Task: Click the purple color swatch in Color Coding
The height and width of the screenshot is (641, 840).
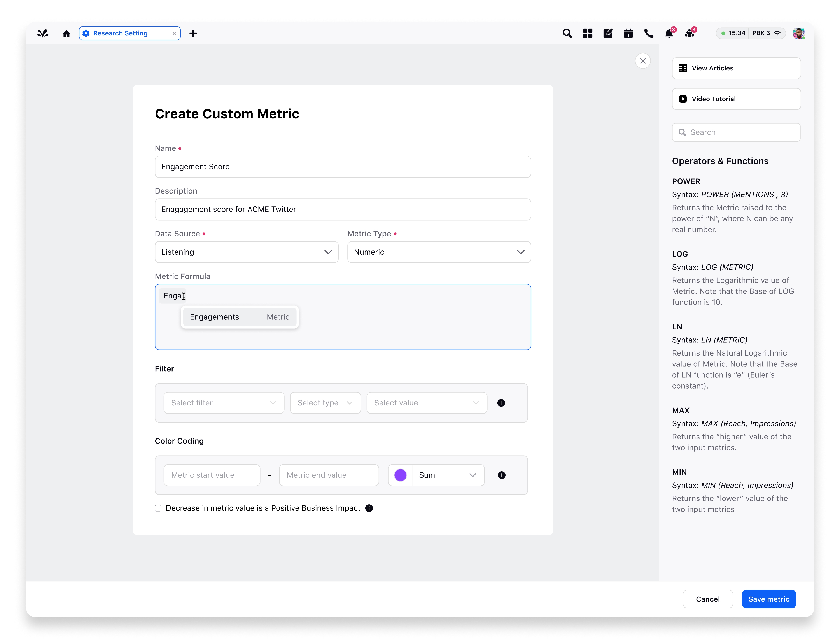Action: (400, 475)
